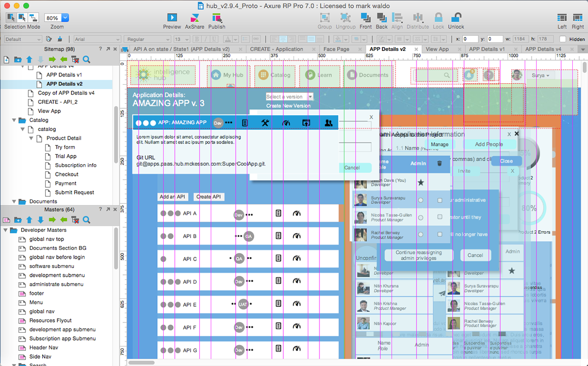The height and width of the screenshot is (366, 588).
Task: Click the Ungroup toolbar icon
Action: (345, 18)
